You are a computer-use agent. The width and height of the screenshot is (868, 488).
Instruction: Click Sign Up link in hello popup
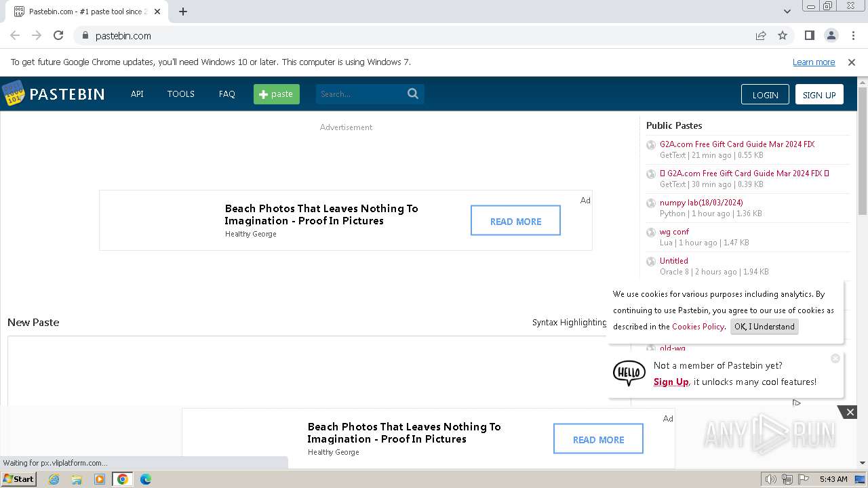pos(671,382)
